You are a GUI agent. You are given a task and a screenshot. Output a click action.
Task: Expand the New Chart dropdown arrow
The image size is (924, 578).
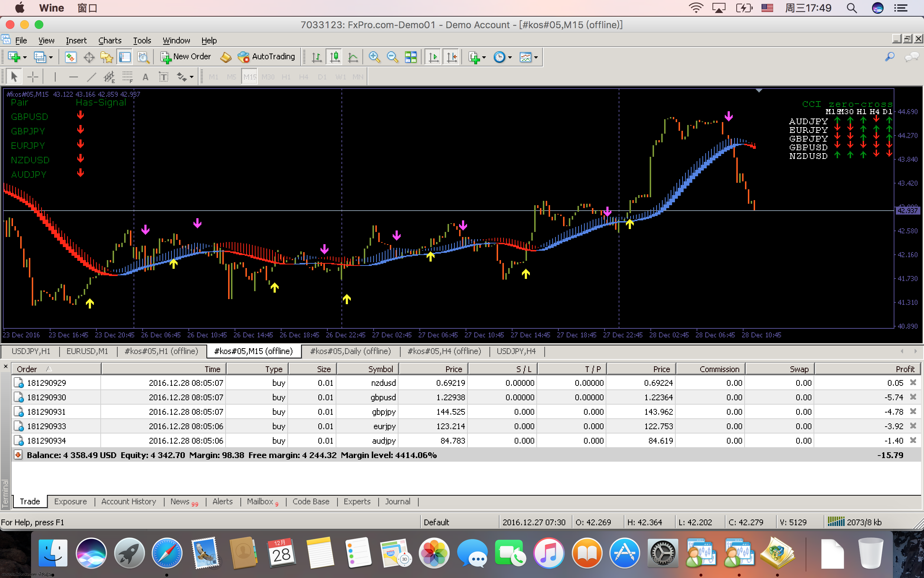click(25, 57)
